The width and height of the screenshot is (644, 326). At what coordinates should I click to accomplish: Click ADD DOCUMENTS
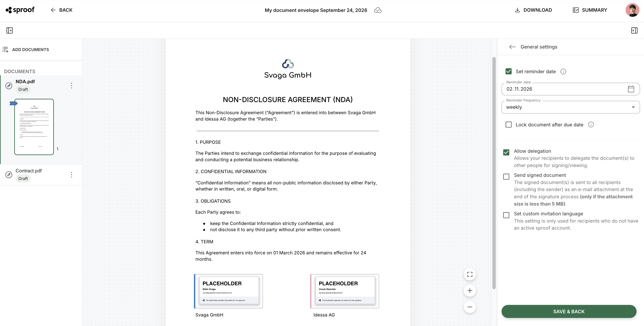(x=26, y=49)
